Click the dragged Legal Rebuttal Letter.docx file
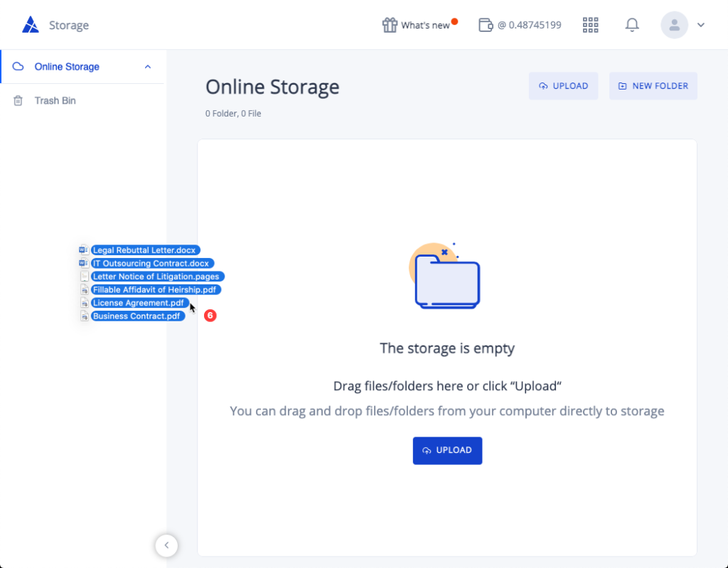 (x=145, y=250)
